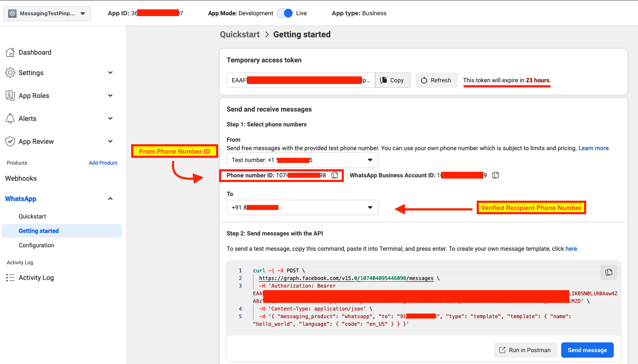Copy the Phone number ID using clipboard icon
This screenshot has width=638, height=364.
(x=334, y=175)
